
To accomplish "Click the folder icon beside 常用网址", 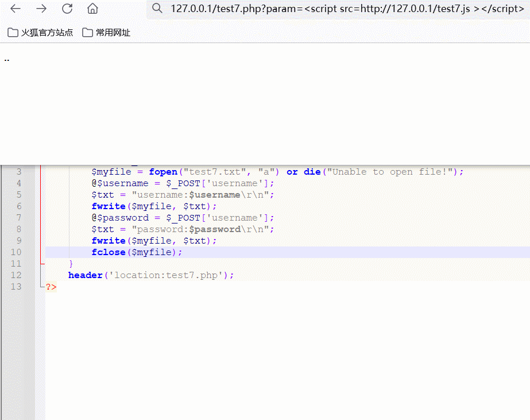I will [x=87, y=33].
